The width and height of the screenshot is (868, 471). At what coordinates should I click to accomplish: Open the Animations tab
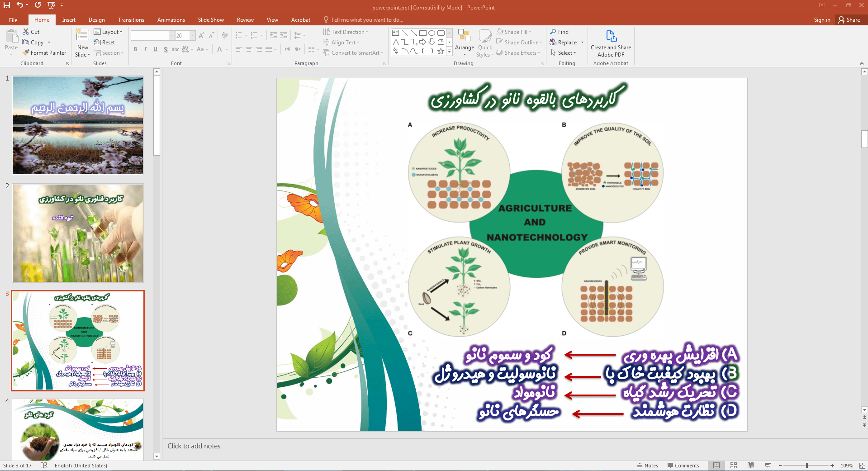171,20
